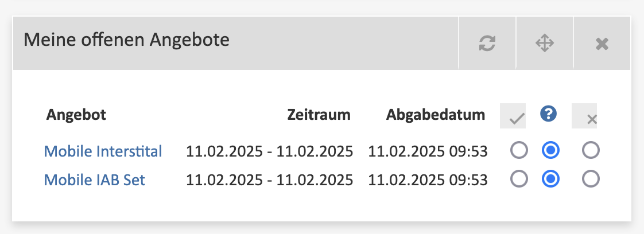Click the Zeitraum column header
Viewport: 644px width, 234px height.
tap(319, 115)
